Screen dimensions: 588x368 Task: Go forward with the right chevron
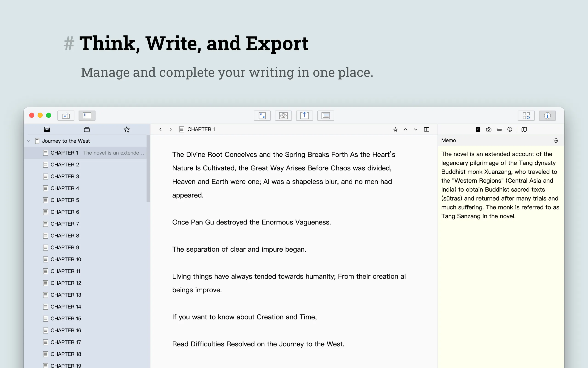pos(171,129)
